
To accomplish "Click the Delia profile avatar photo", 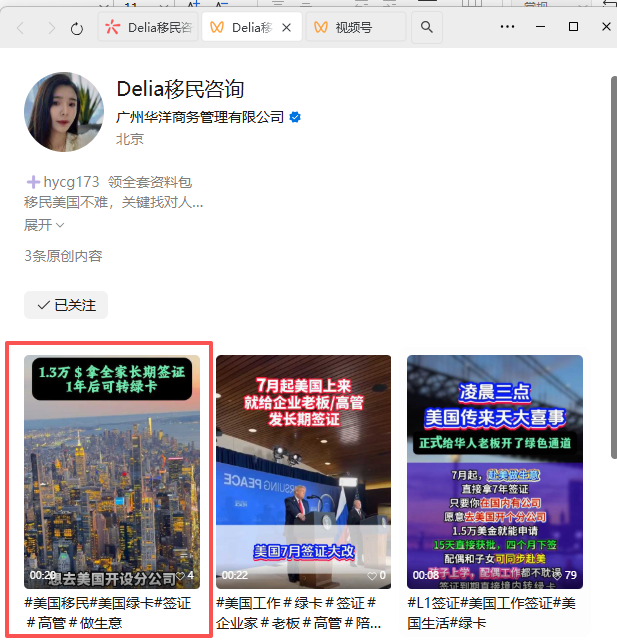I will coord(64,112).
